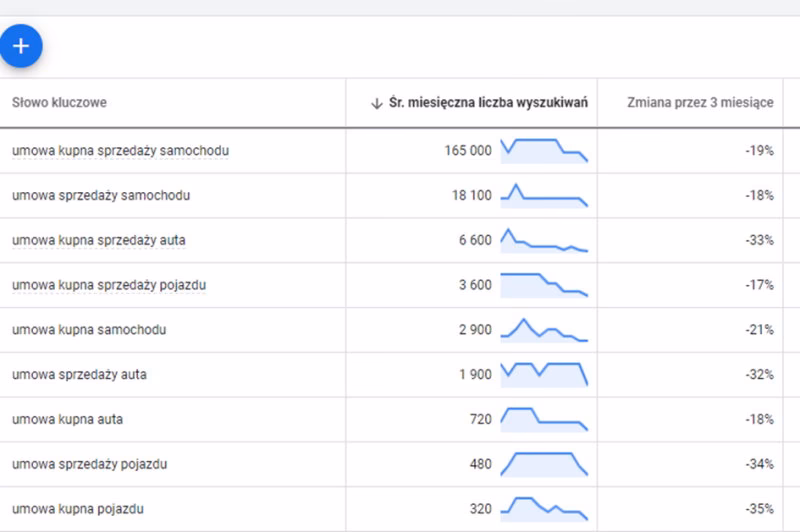Select keyword umowa sprzedaży samochodu
Image resolution: width=800 pixels, height=532 pixels.
pos(101,196)
